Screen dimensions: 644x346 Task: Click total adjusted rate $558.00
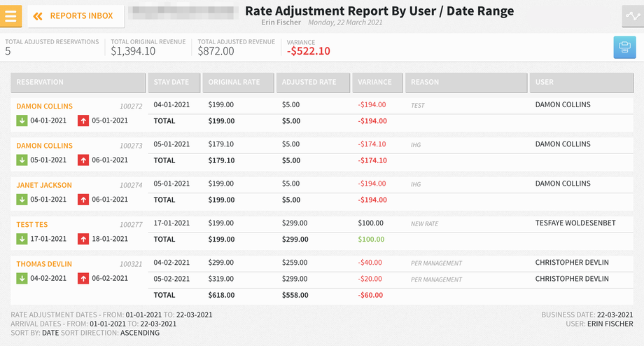click(295, 296)
